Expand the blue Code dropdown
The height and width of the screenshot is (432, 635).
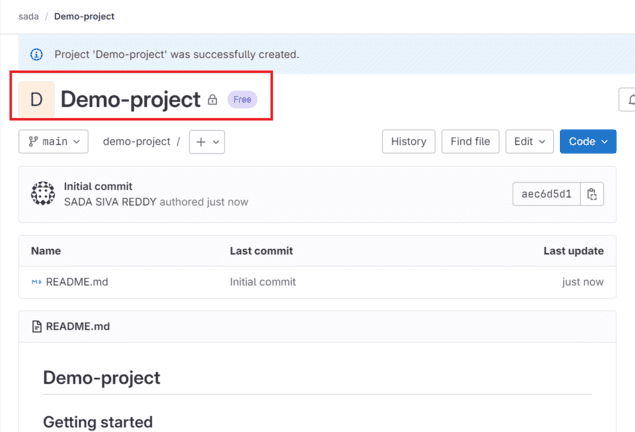click(x=588, y=141)
